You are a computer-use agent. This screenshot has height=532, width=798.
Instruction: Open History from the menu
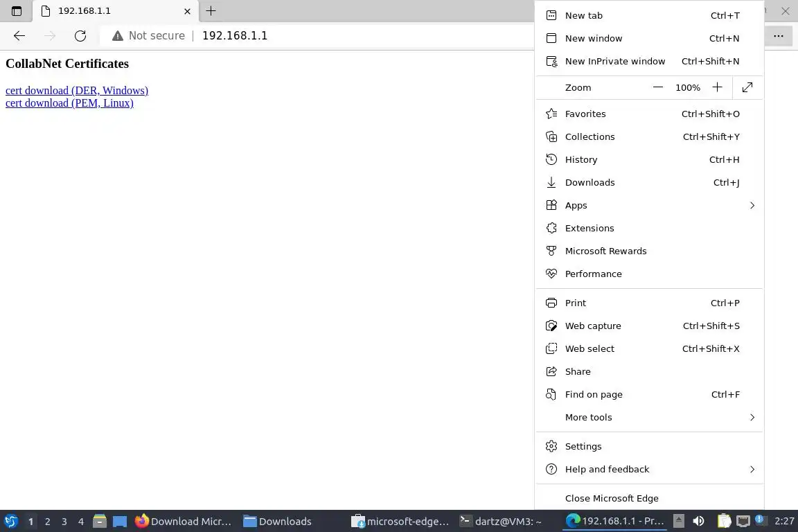click(x=649, y=160)
